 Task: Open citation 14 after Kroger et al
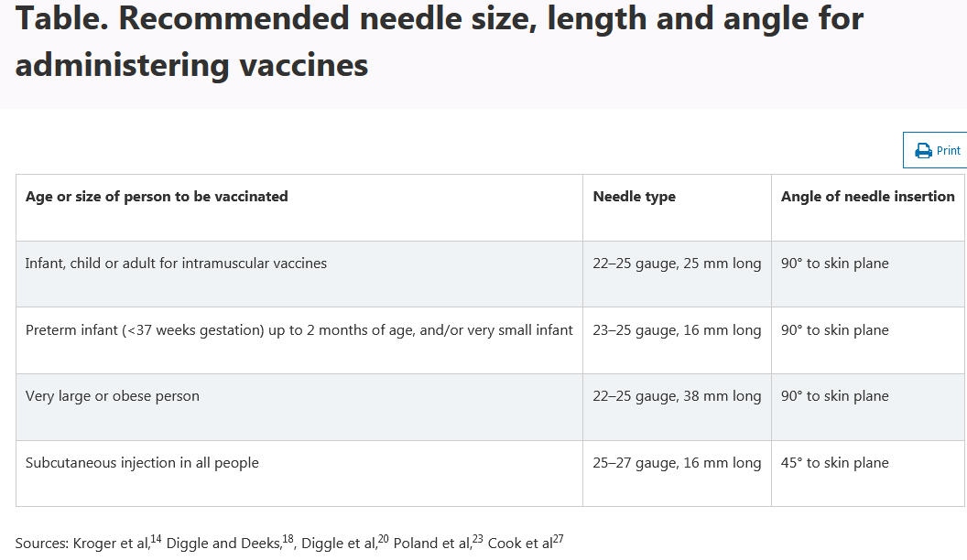(x=156, y=539)
